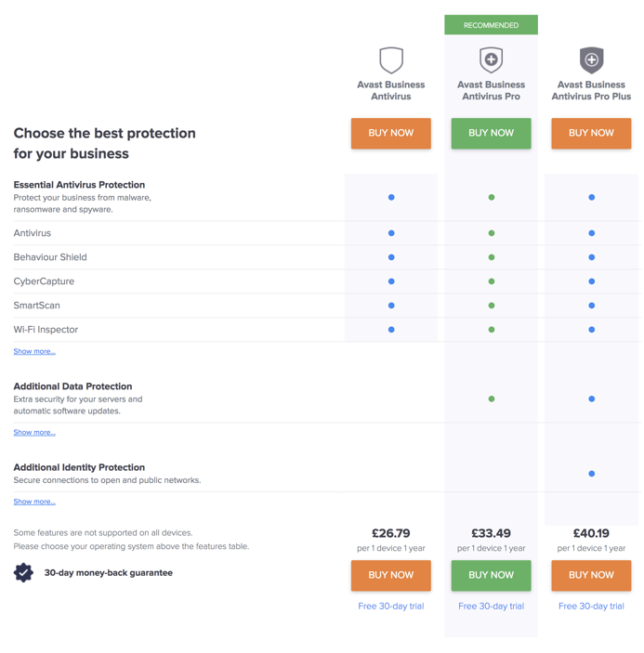This screenshot has width=644, height=653.
Task: Click bottom Buy Now under £26.79
Action: click(391, 576)
